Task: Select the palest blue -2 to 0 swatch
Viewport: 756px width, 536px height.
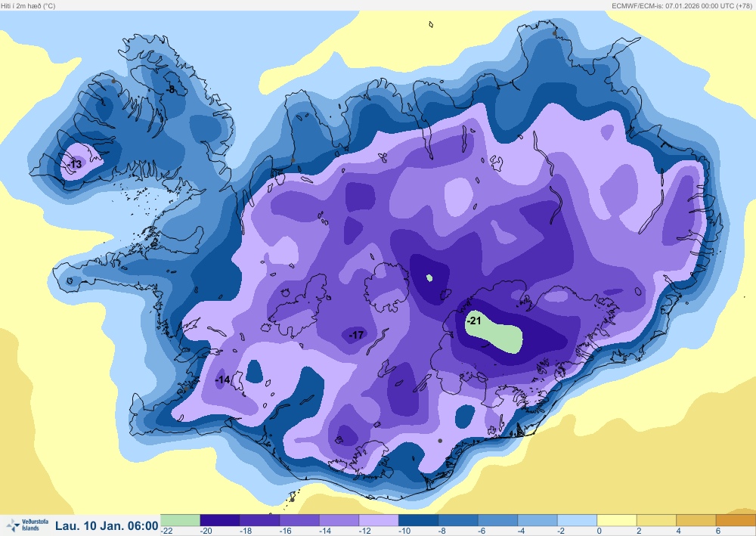Action: pyautogui.click(x=577, y=520)
